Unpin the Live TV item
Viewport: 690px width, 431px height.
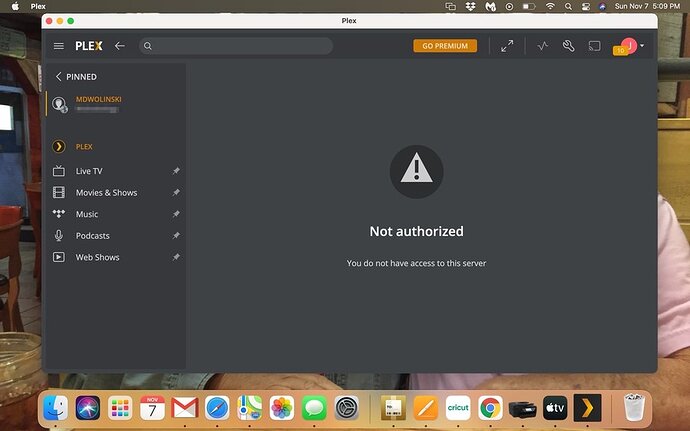(176, 170)
